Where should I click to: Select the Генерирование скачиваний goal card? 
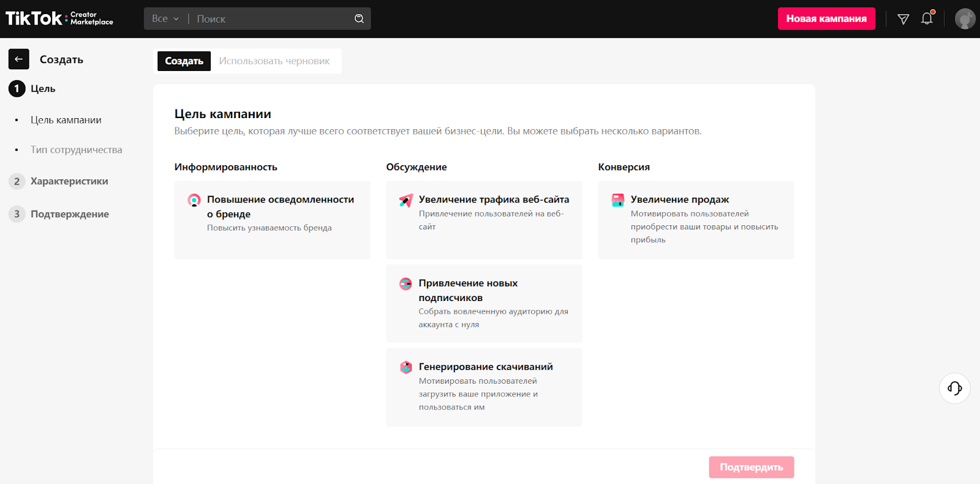484,387
